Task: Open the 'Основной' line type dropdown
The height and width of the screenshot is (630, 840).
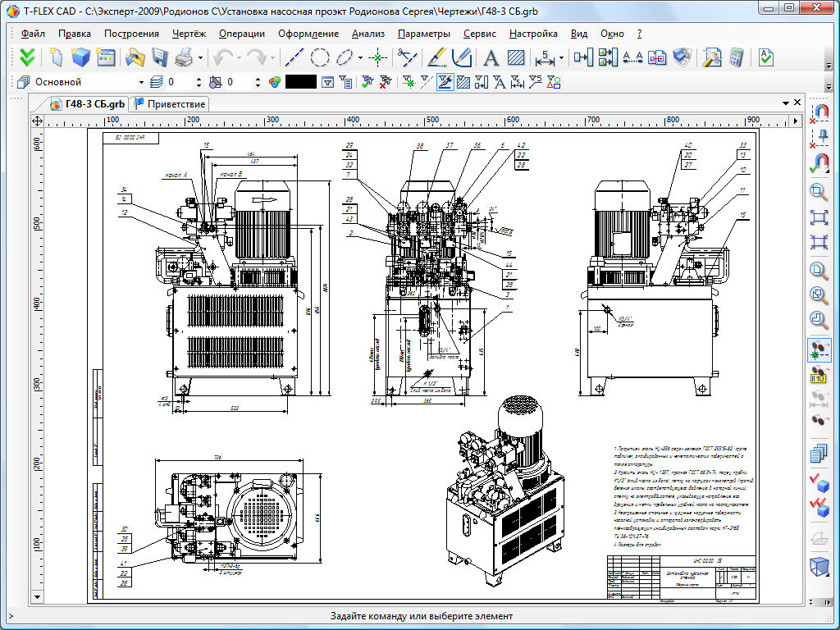Action: [142, 82]
